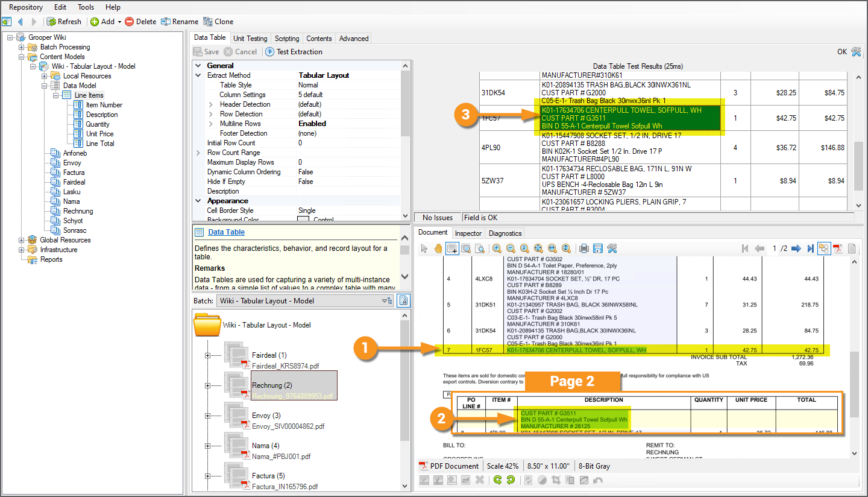Collapse the General property section
The height and width of the screenshot is (497, 868).
[x=198, y=66]
